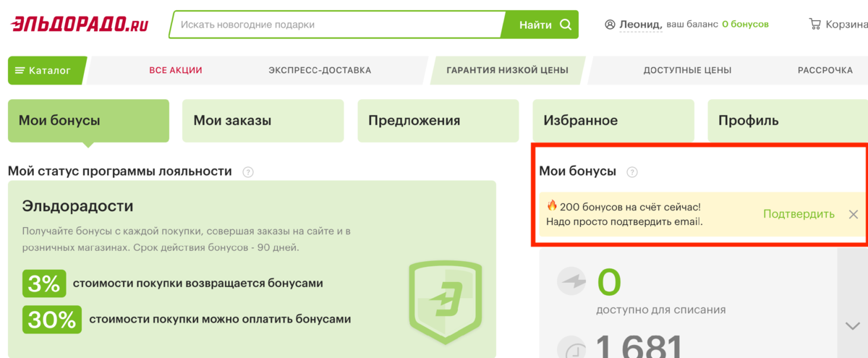868x358 pixels.
Task: Open help icon next to loyalty status heading
Action: (x=248, y=172)
